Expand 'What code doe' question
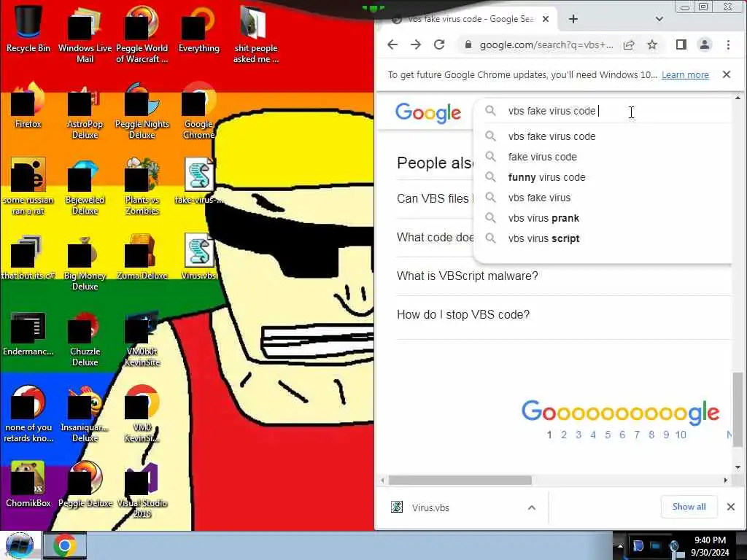 tap(435, 237)
